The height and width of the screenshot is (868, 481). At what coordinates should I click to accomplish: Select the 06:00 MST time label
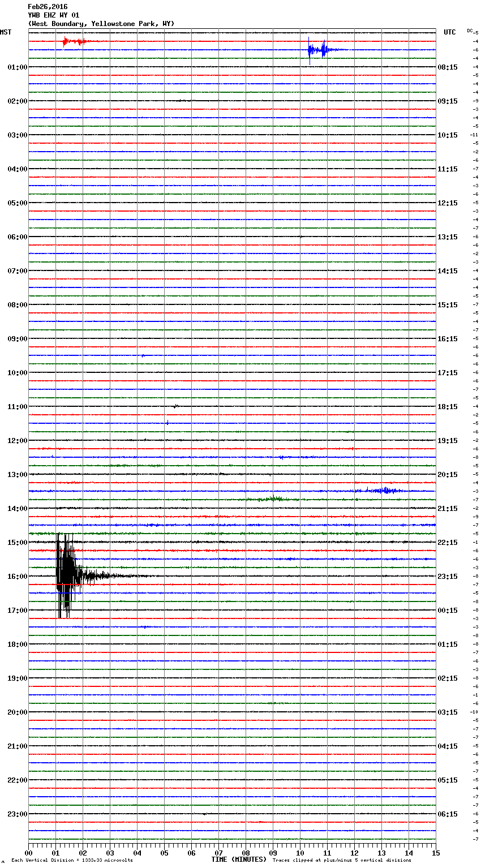pos(18,237)
